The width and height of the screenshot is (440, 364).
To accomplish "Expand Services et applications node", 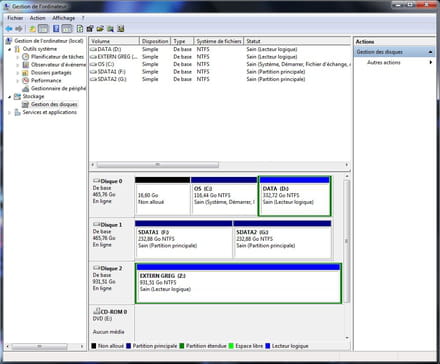I will coord(9,113).
